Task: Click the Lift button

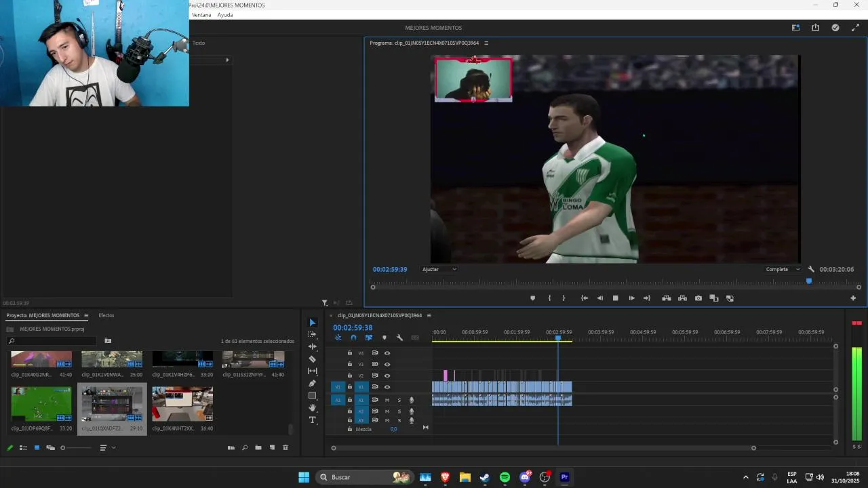Action: (667, 298)
